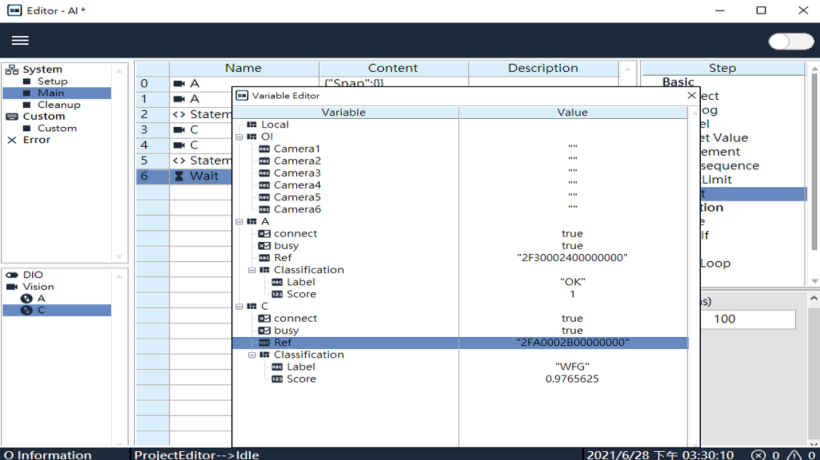Click camera icon in step row 1
Viewport: 820px width, 460px height.
179,99
